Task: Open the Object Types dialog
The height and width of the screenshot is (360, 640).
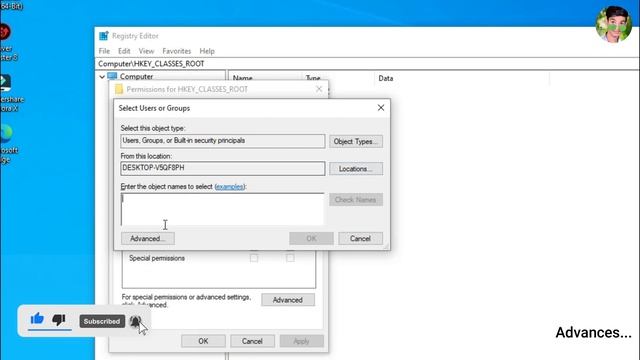Action: point(356,142)
